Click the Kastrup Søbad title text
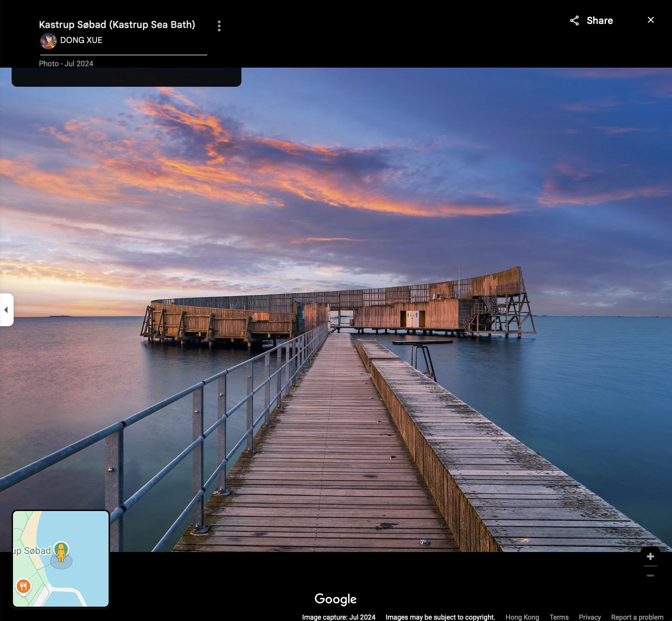This screenshot has height=621, width=672. coord(117,25)
